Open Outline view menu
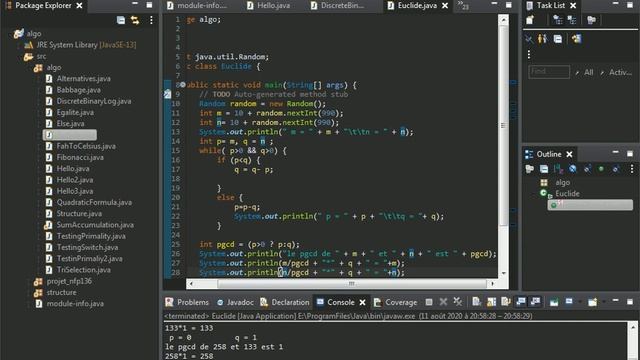This screenshot has width=640, height=360. pos(632,169)
